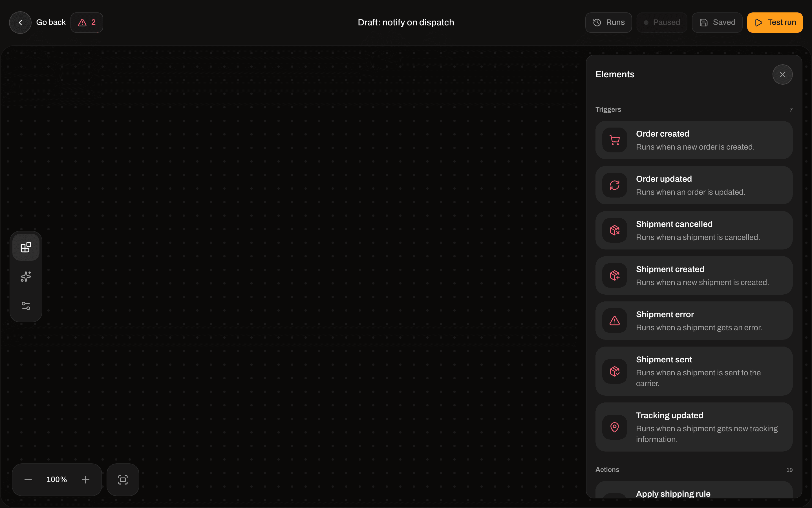Select the Shipment sent trigger title
The width and height of the screenshot is (812, 508).
(664, 360)
